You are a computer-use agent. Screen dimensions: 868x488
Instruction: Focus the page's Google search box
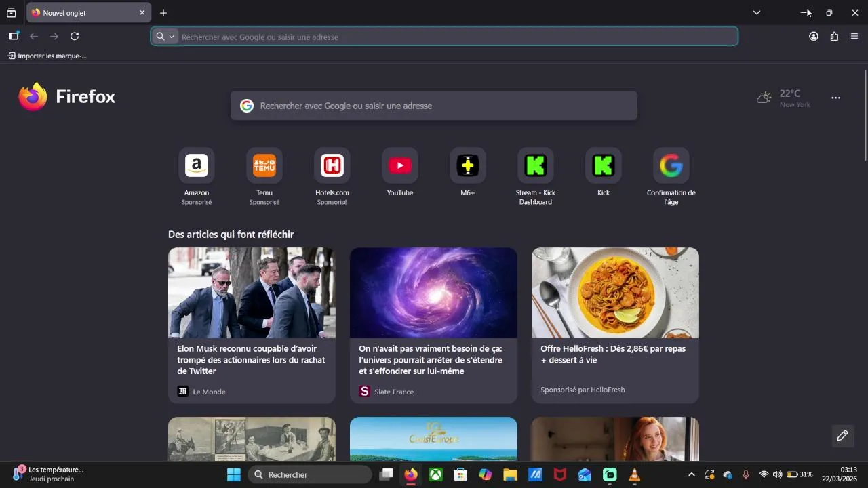(434, 106)
